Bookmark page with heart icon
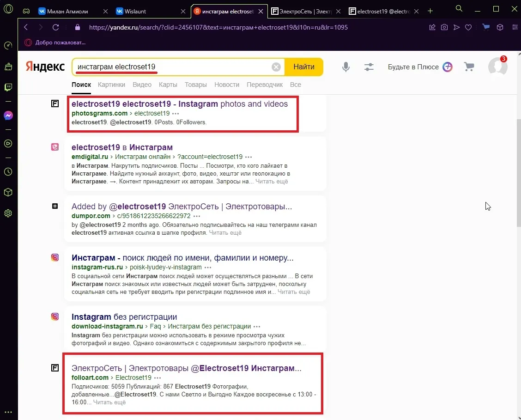Screen dimensions: 521x420 (x=468, y=27)
